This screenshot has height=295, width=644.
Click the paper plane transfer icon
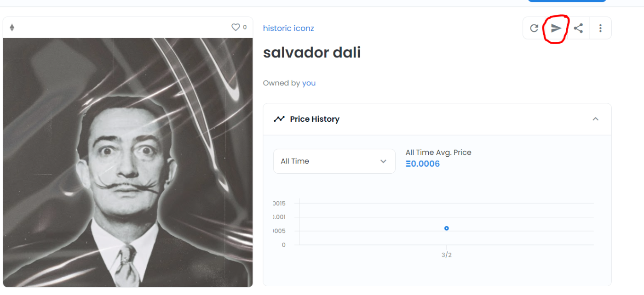tap(556, 28)
